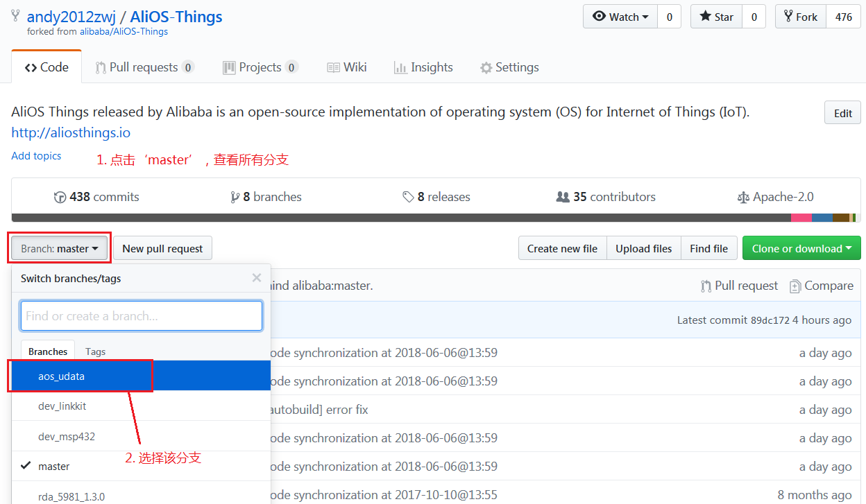
Task: Choose the dev_msp432 branch
Action: click(x=141, y=436)
